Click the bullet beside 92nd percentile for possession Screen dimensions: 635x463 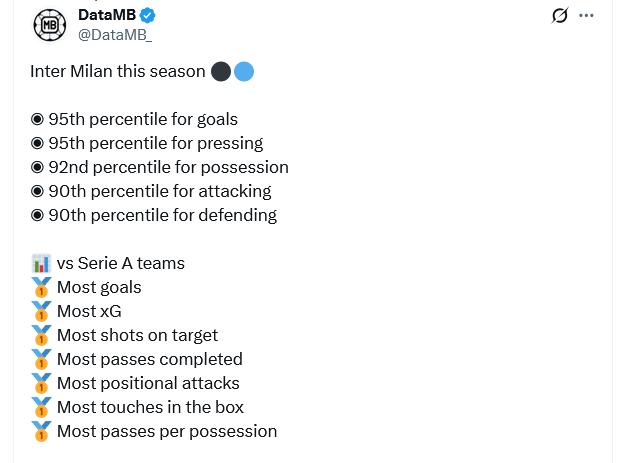click(38, 168)
